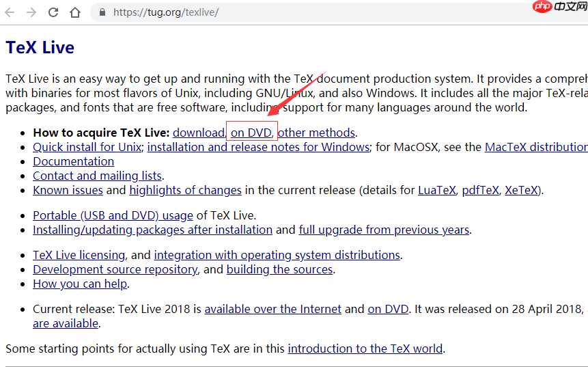Open the pdfTeX details link
The height and width of the screenshot is (367, 588).
480,190
